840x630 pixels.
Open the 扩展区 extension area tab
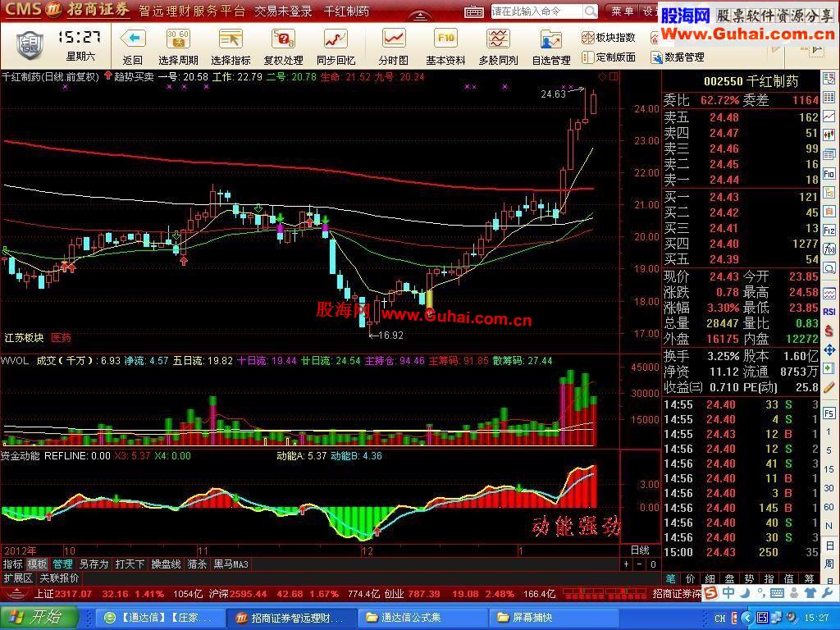18,578
